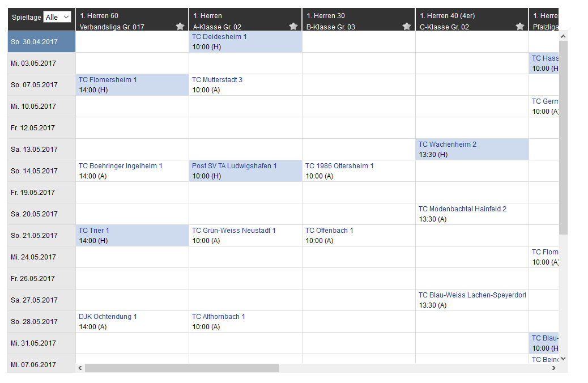588x383 pixels.
Task: Click the horizontal scrollbar left arrow
Action: point(80,368)
